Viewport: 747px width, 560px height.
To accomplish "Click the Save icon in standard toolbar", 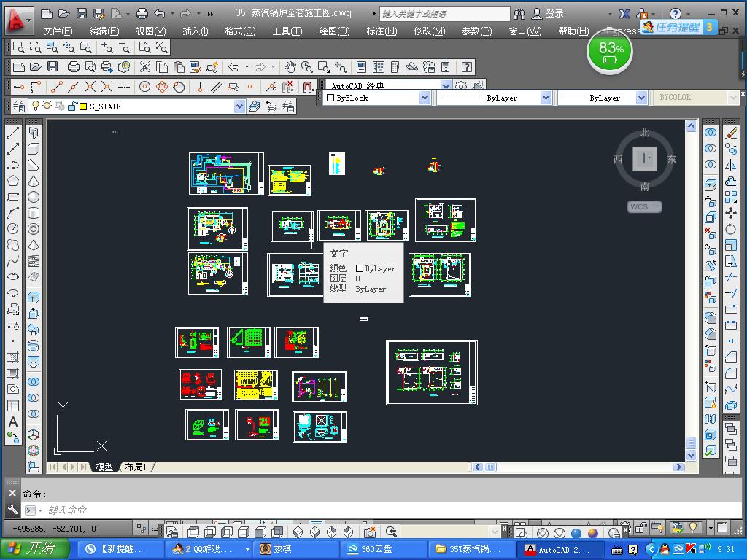I will [x=53, y=66].
